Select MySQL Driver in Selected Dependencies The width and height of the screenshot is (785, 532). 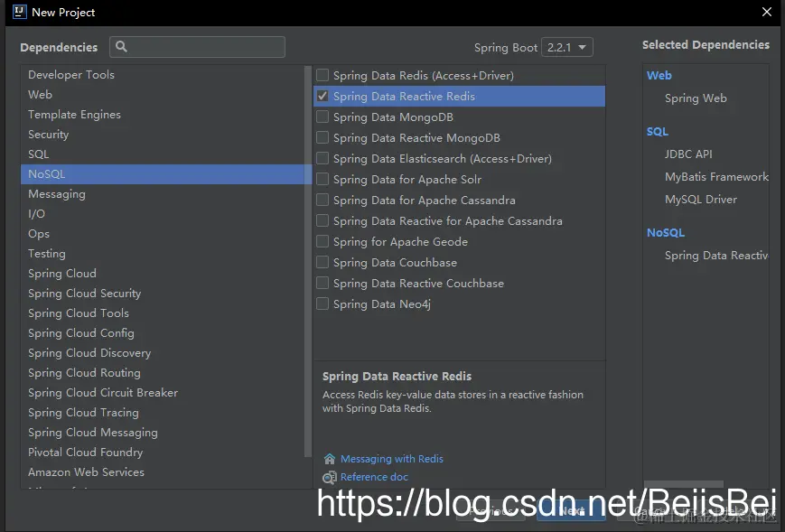pyautogui.click(x=700, y=200)
